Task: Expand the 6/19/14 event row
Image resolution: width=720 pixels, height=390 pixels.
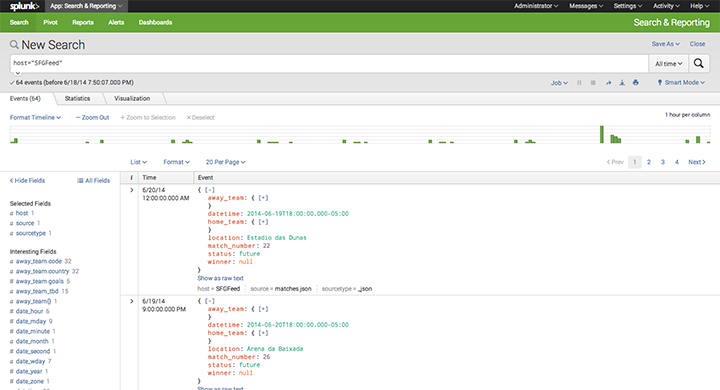Action: 131,301
